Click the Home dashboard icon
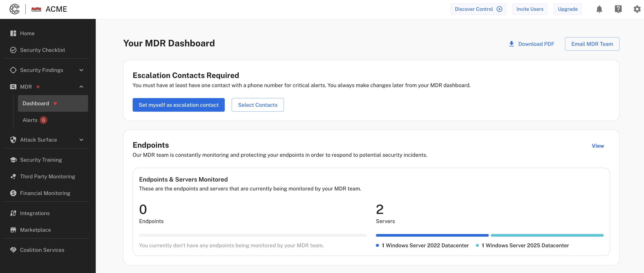644x273 pixels. [13, 33]
